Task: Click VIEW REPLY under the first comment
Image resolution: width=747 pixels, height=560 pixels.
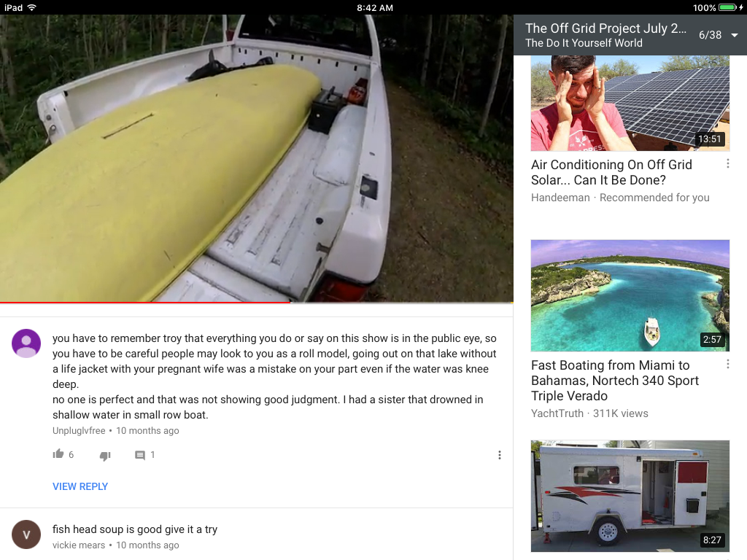Action: click(80, 486)
